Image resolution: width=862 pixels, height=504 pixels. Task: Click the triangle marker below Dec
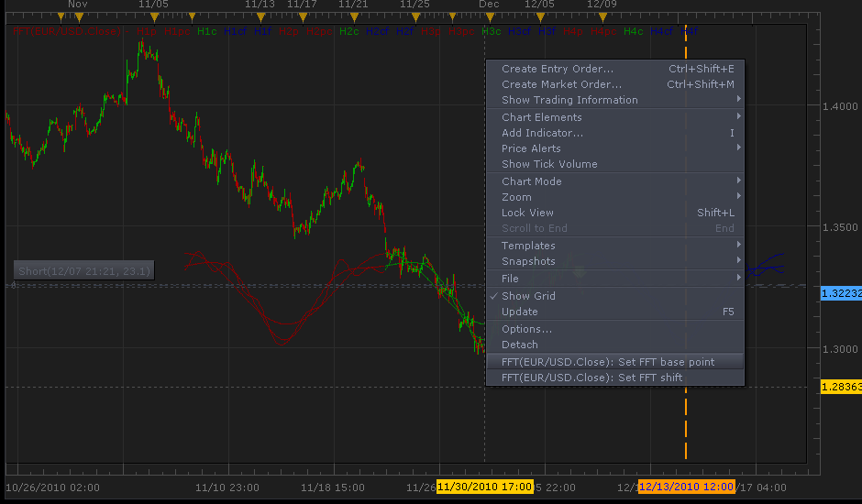(x=491, y=18)
